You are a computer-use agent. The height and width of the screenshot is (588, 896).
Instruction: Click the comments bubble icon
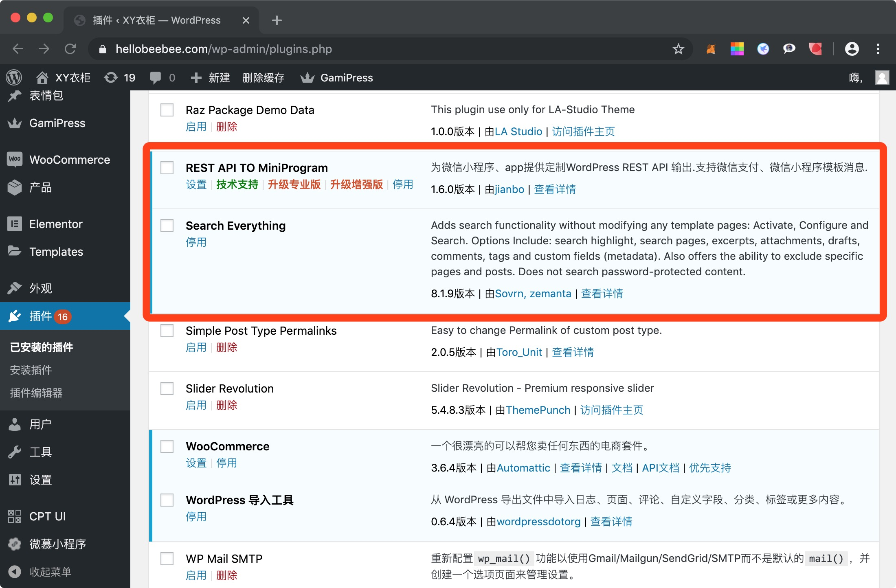[x=156, y=77]
